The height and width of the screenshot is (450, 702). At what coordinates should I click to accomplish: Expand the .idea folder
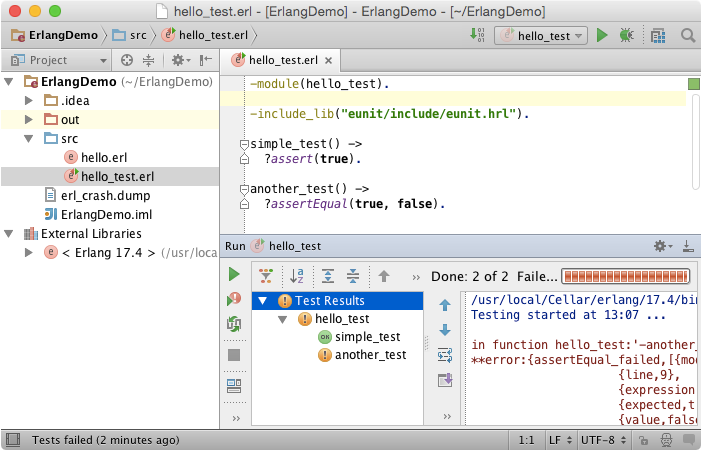[x=29, y=101]
